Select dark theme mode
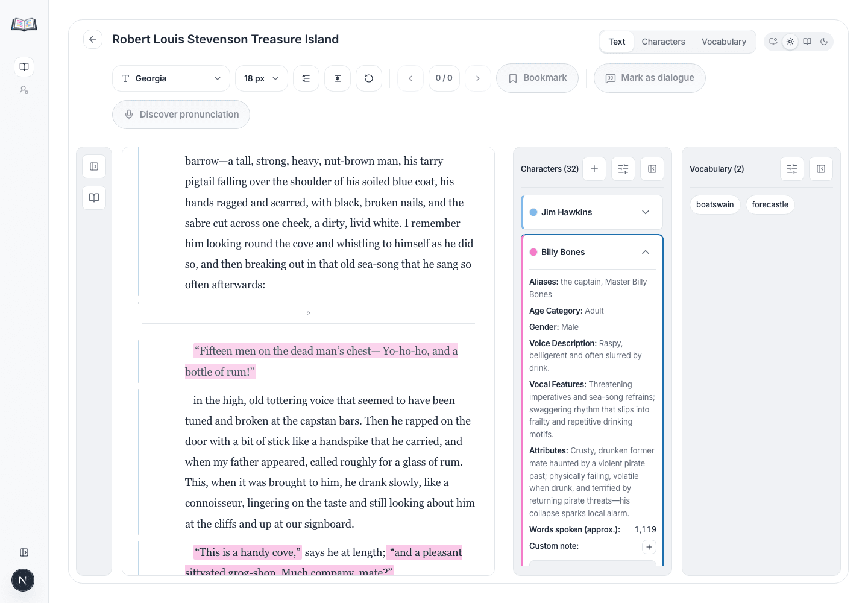The image size is (868, 603). (x=824, y=42)
